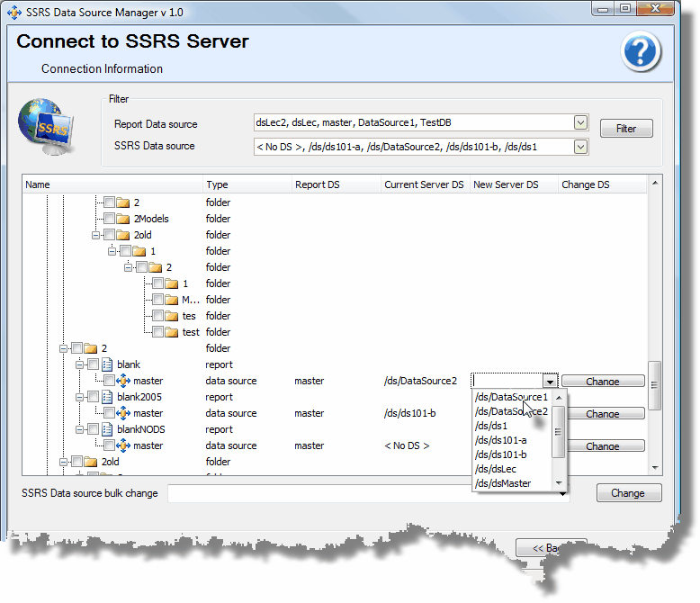Click the blank report document icon
Screen dimensions: 700x603
click(x=107, y=364)
